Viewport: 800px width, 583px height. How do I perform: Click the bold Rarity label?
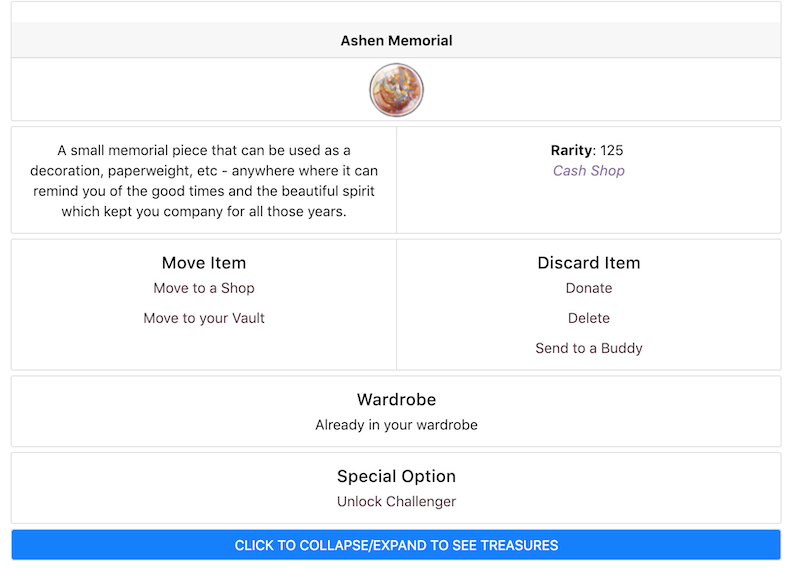pyautogui.click(x=571, y=150)
